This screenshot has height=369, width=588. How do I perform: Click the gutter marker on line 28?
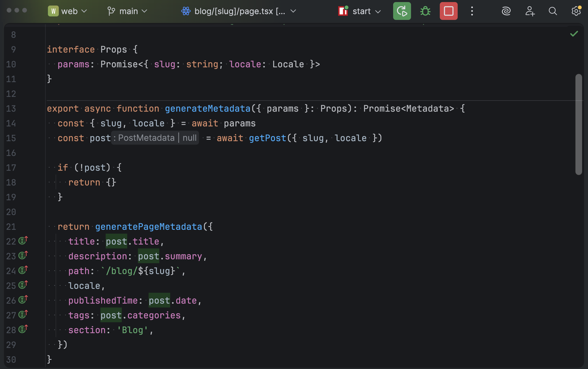pyautogui.click(x=23, y=330)
